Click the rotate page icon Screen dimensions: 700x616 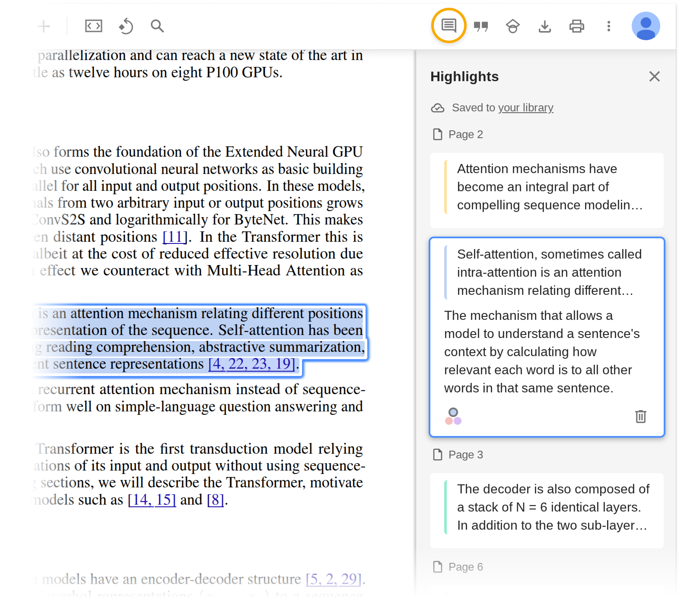pos(126,26)
